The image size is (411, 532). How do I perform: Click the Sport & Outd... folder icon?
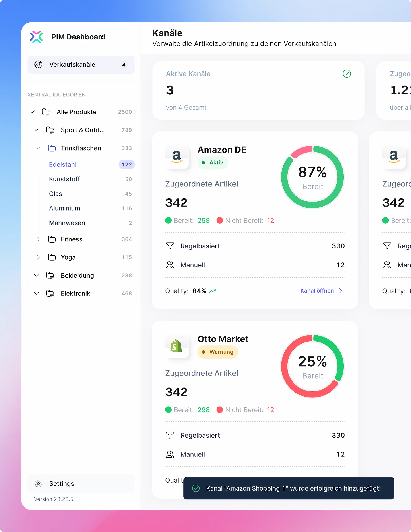(x=50, y=130)
